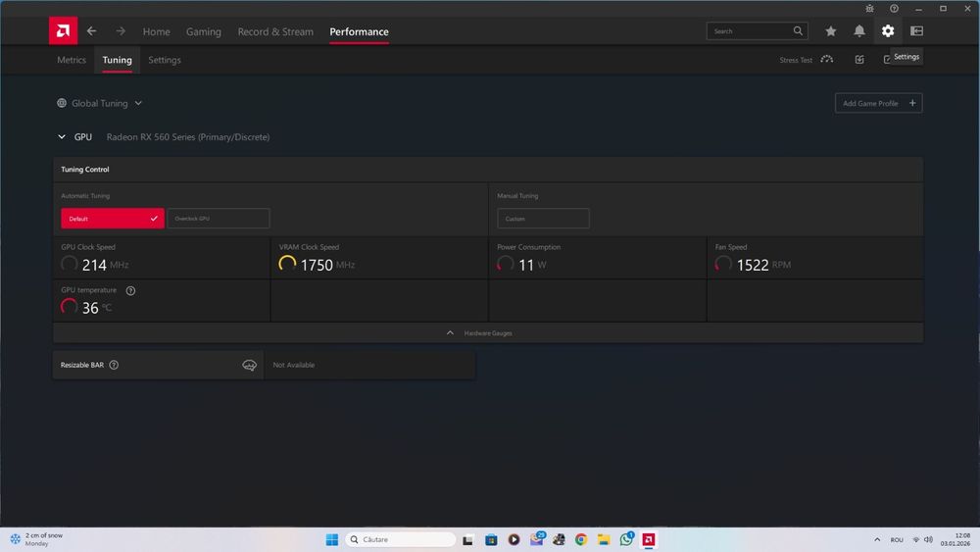Screen dimensions: 980x552
Task: Open Settings gear icon
Action: (x=888, y=30)
